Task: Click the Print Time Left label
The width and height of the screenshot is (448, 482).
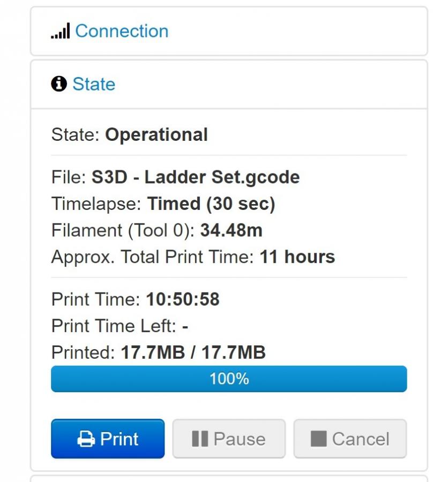Action: (x=114, y=326)
